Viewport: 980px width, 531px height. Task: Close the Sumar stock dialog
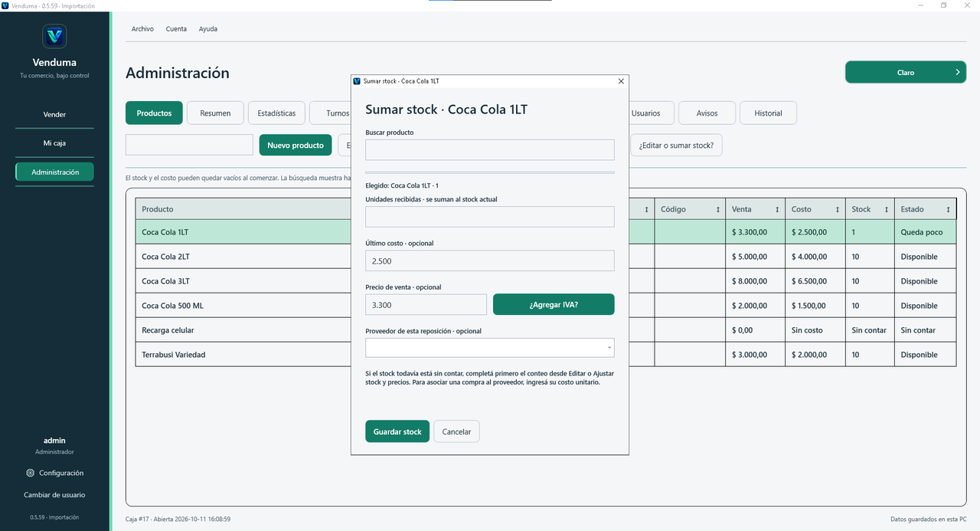(x=620, y=81)
